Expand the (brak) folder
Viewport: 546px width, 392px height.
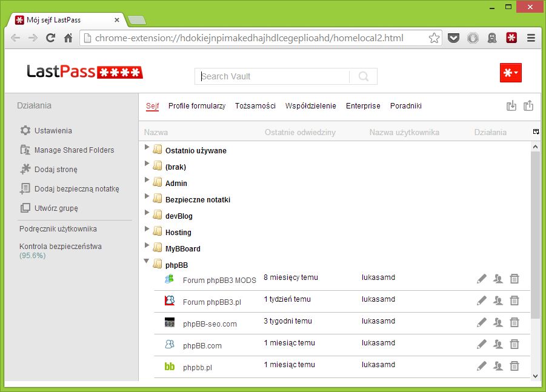point(147,163)
